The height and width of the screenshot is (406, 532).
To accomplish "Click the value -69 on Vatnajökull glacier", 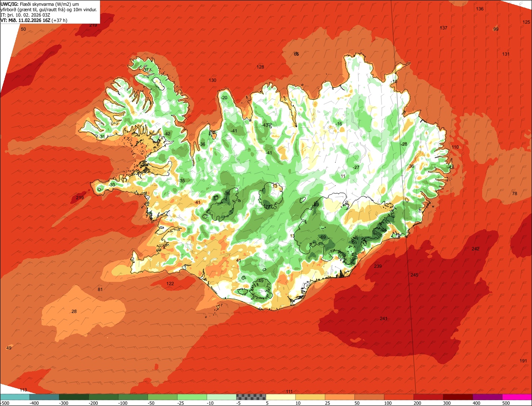I will pos(323,237).
